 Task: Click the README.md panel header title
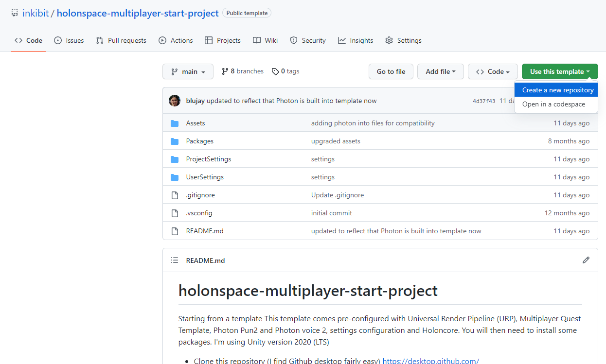tap(205, 260)
